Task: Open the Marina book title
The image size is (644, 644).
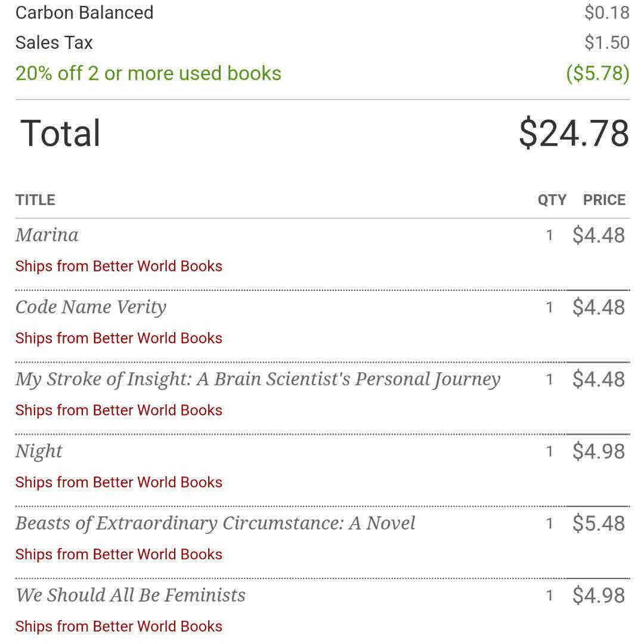Action: coord(47,235)
